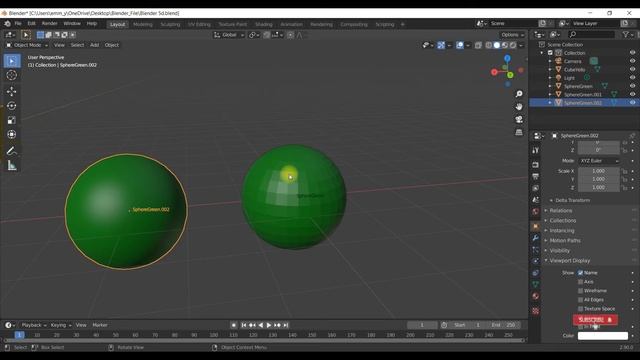Collapse the Viewport Display panel

pos(569,260)
